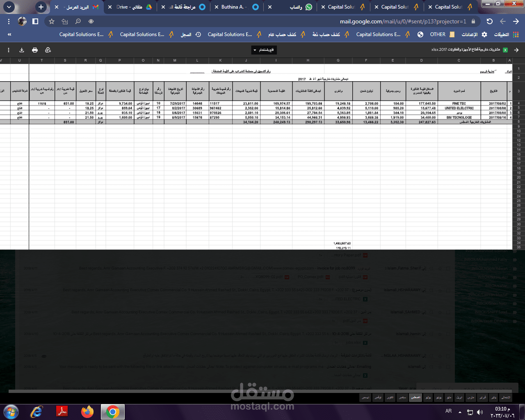Click the FINE TEC supplier cell
525x420 pixels.
(x=459, y=103)
